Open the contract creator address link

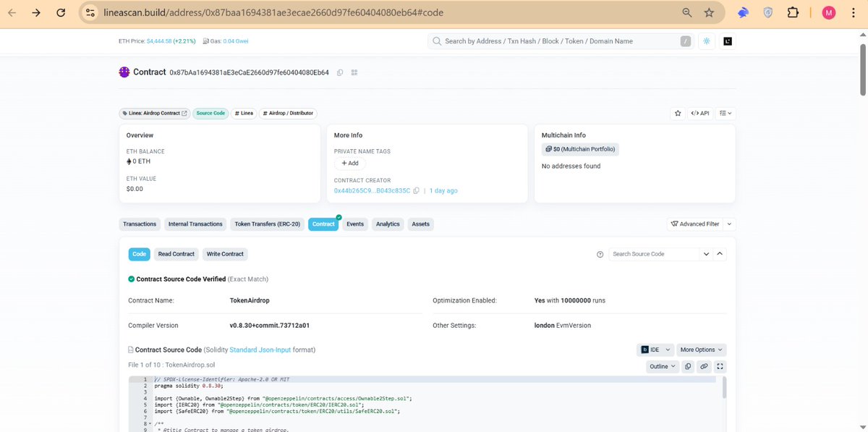(372, 191)
